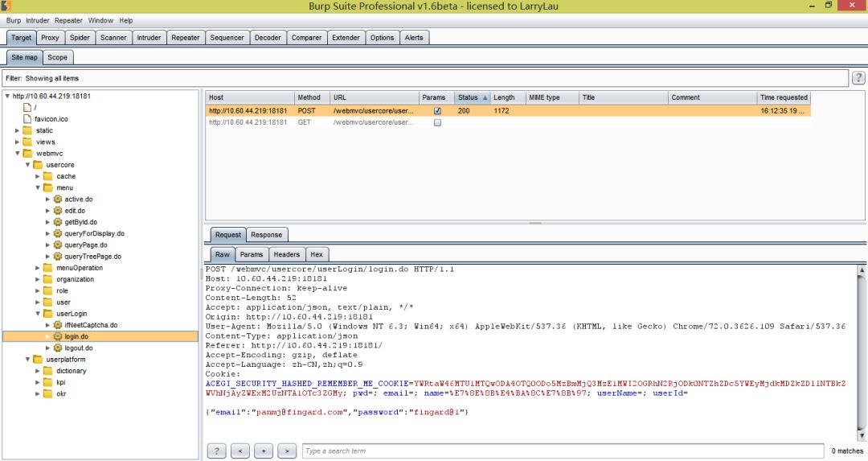Viewport: 868px width, 461px height.
Task: Click the gear icon for logout.do
Action: 58,348
